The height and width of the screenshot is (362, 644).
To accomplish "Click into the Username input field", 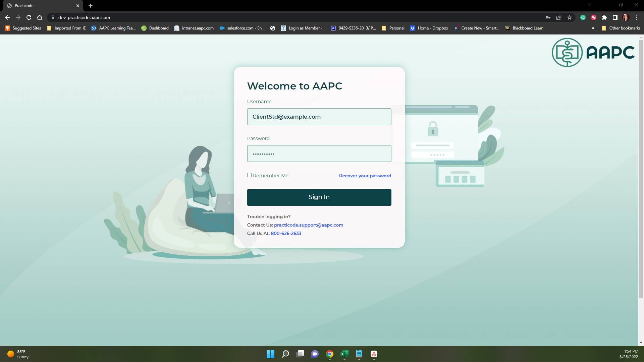I will click(x=319, y=117).
